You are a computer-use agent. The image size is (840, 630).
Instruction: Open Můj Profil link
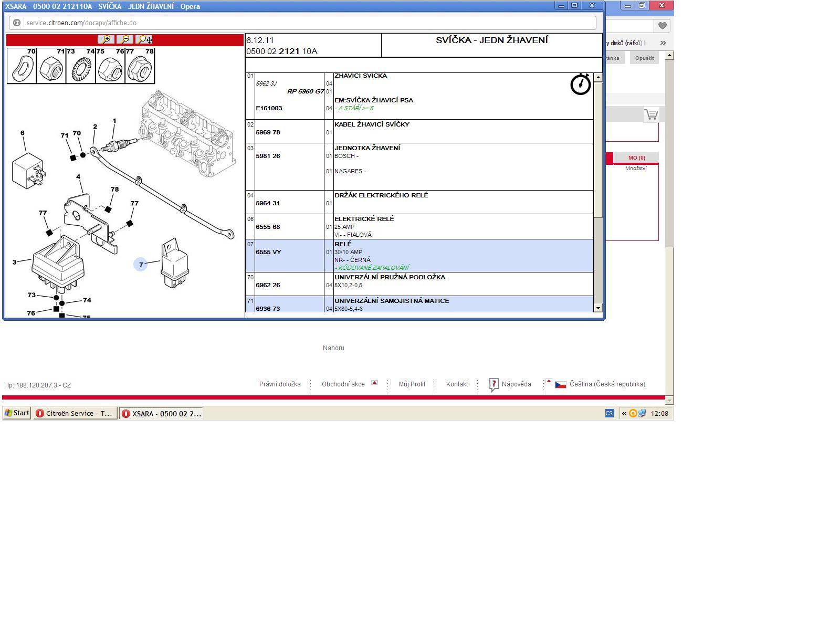pyautogui.click(x=412, y=384)
